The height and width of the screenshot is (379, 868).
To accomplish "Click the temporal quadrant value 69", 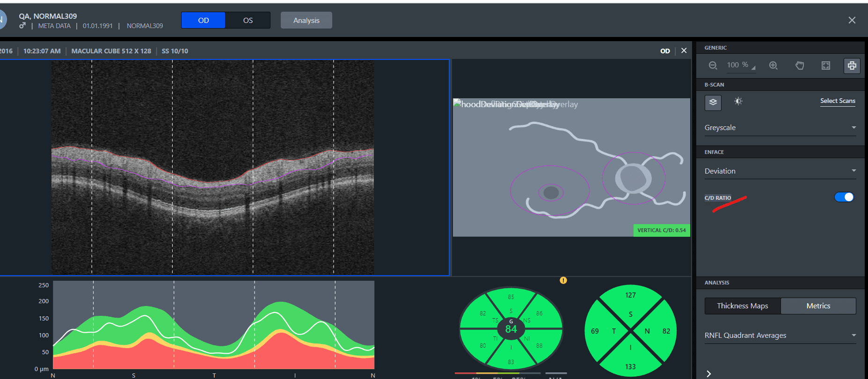I will (595, 331).
